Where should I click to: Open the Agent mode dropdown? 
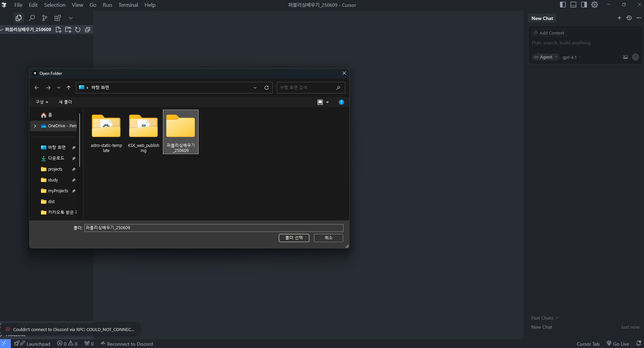coord(545,57)
